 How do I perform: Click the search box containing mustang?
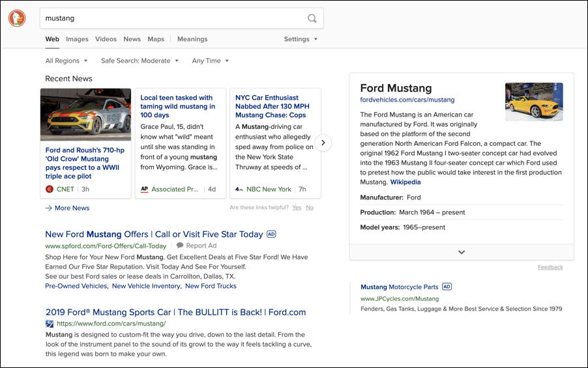click(181, 18)
